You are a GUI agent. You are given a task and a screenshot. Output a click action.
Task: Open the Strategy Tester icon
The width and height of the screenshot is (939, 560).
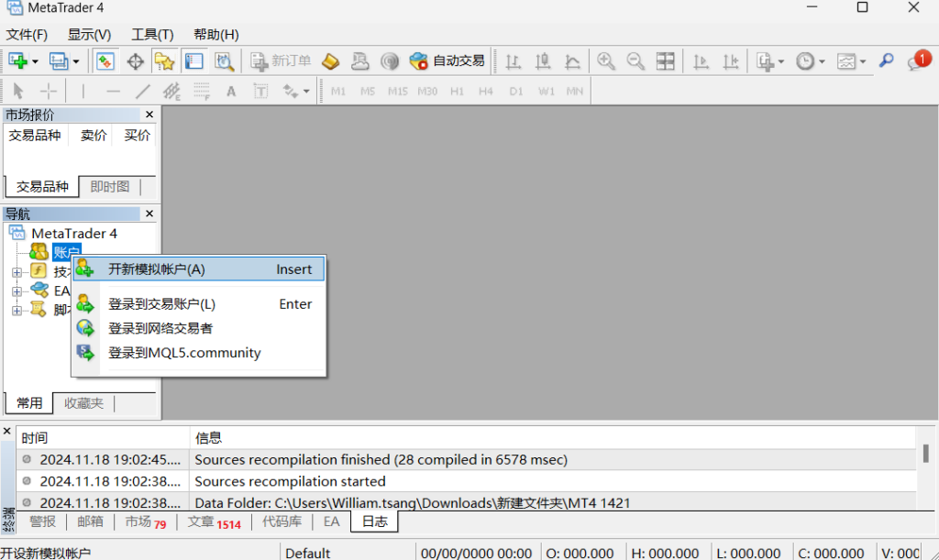(224, 61)
